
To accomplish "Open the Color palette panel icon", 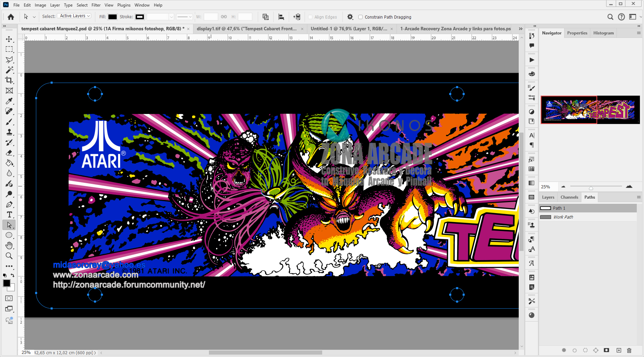I will 532,74.
